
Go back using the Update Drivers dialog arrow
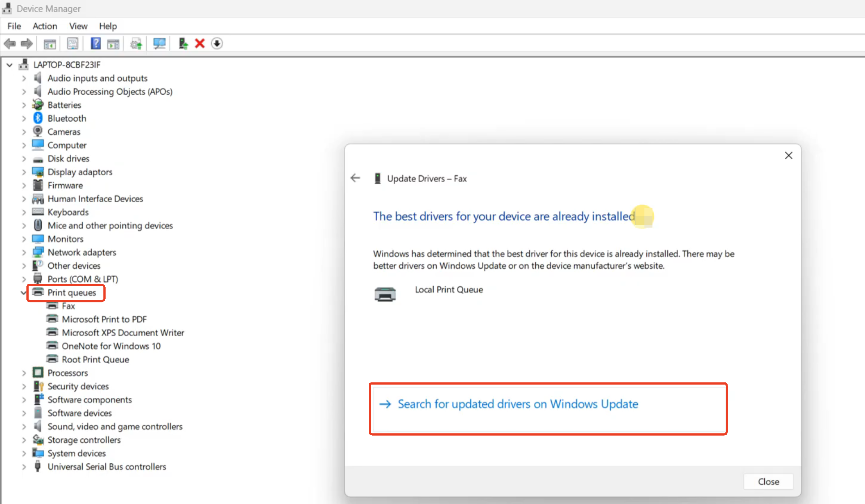(355, 178)
